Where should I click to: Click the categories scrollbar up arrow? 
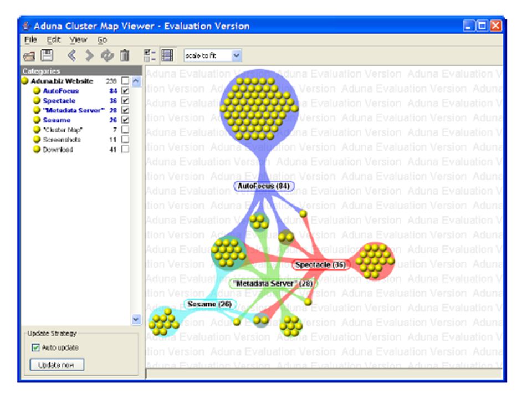click(136, 81)
